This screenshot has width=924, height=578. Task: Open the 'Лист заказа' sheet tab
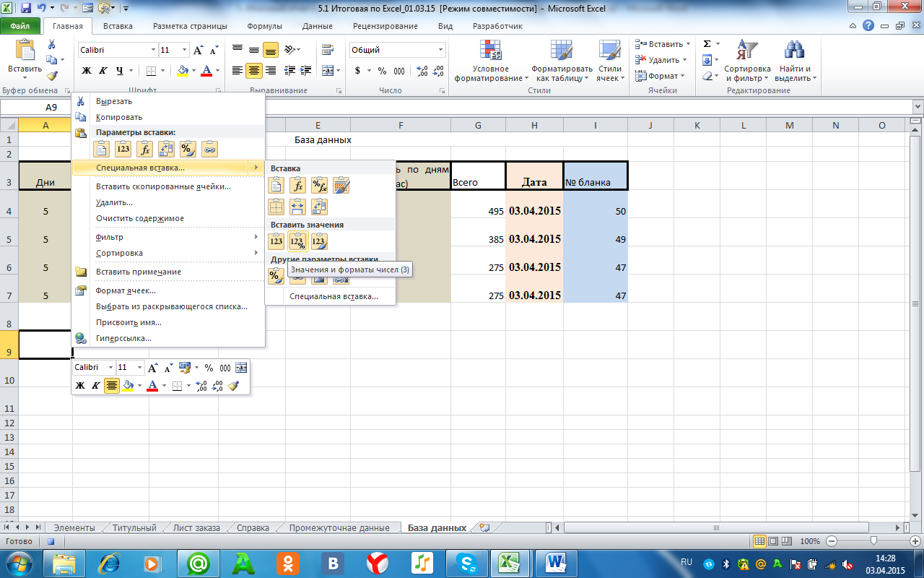[x=196, y=527]
